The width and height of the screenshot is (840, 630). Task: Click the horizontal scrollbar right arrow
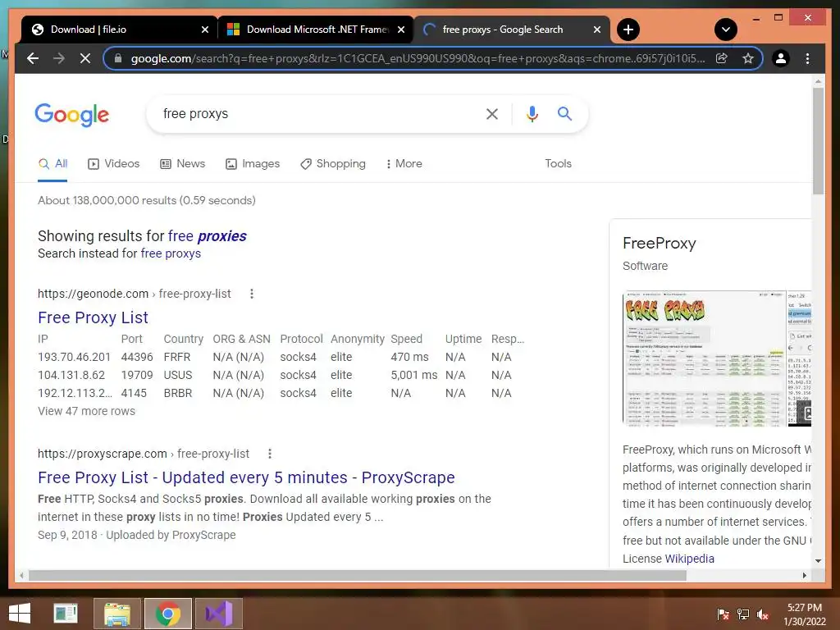(x=804, y=575)
